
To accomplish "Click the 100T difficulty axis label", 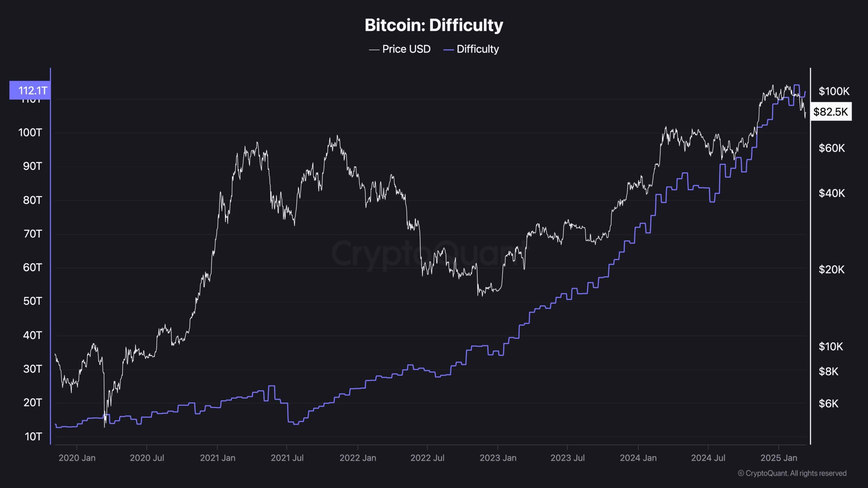I will (30, 133).
